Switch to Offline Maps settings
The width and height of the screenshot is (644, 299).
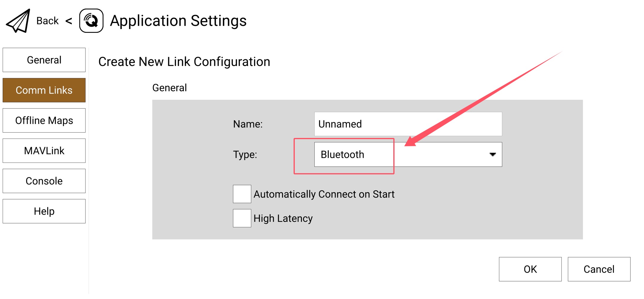[44, 120]
